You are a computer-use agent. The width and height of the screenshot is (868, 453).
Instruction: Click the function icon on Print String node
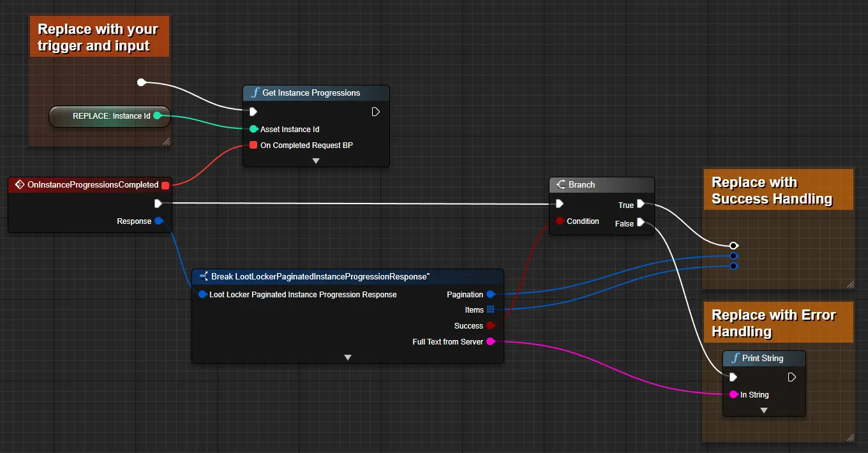(735, 358)
